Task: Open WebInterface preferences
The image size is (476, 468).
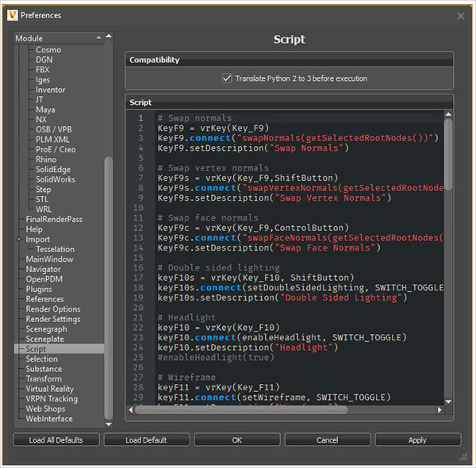Action: point(49,419)
